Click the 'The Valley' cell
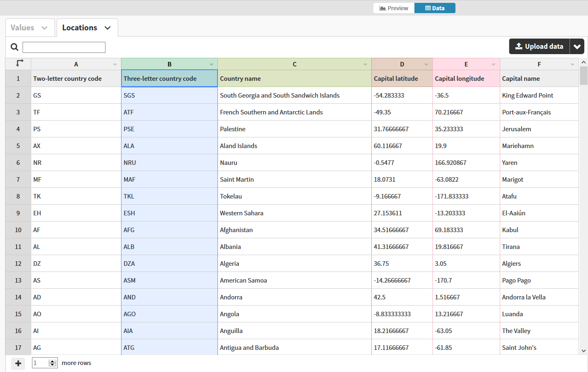Image resolution: width=588 pixels, height=372 pixels. [539, 331]
